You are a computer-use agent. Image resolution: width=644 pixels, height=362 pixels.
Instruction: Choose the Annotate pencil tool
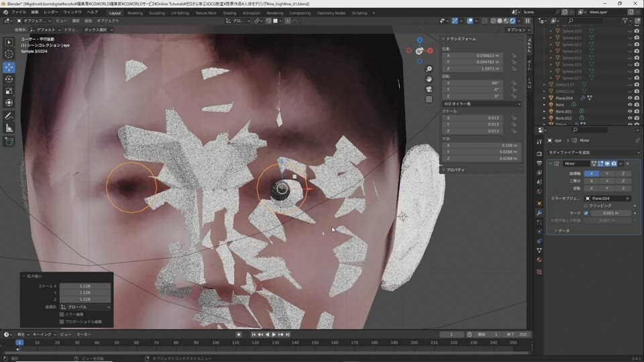9,116
